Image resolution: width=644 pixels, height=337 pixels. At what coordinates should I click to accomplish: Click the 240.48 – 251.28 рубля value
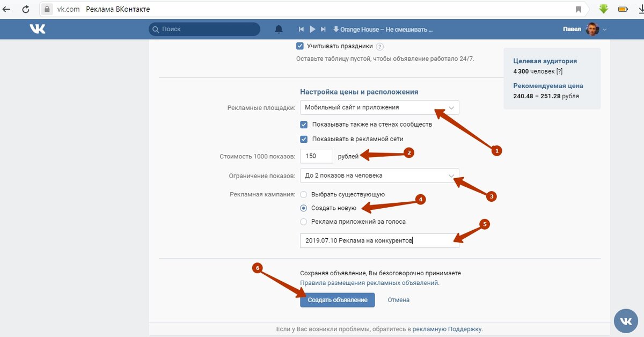tap(546, 96)
